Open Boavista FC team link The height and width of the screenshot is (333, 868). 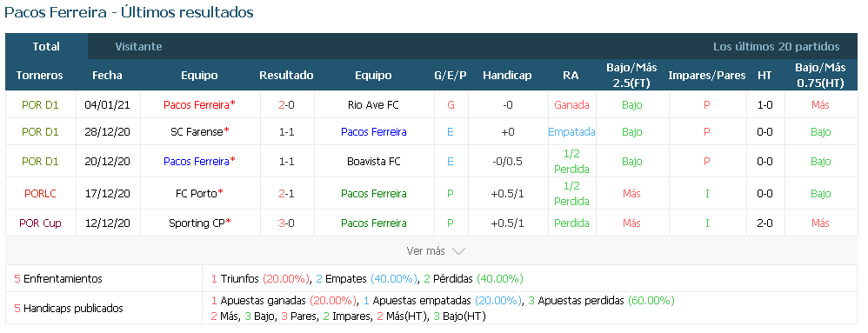click(x=374, y=162)
